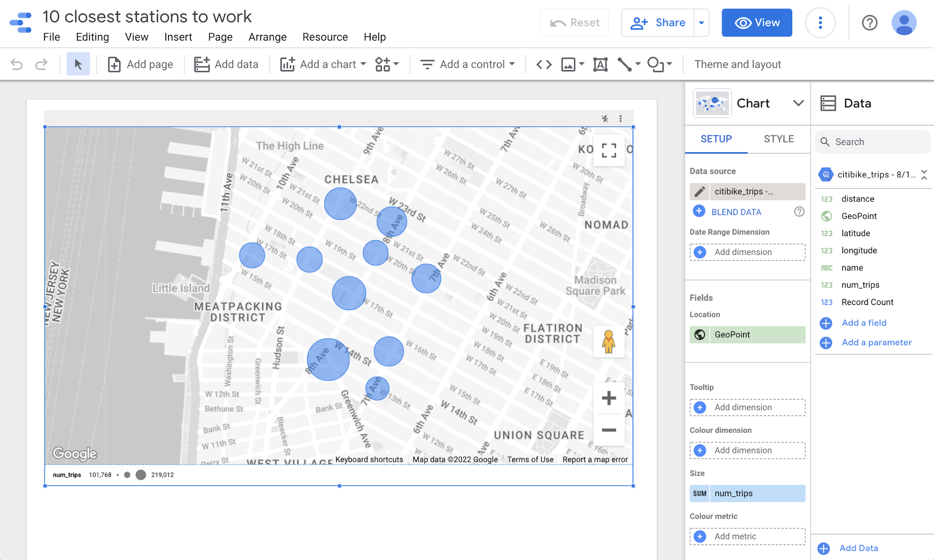Click the Add a control icon
934x560 pixels.
point(427,64)
